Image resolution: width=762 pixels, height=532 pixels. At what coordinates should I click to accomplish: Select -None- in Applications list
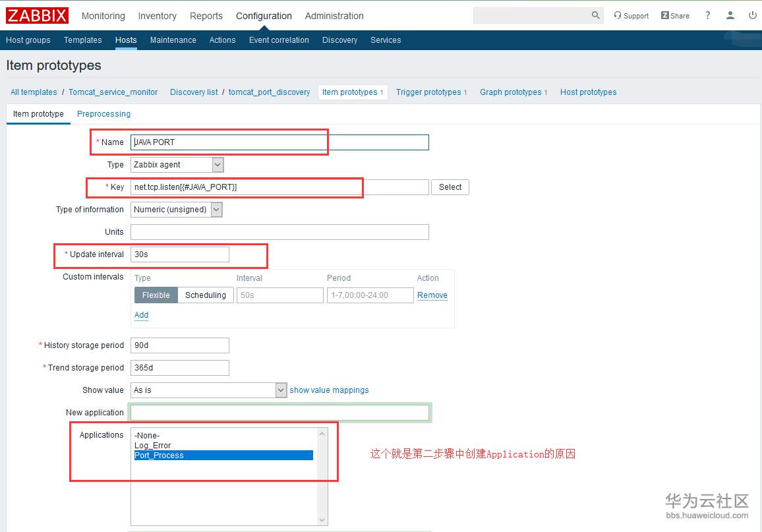click(223, 435)
